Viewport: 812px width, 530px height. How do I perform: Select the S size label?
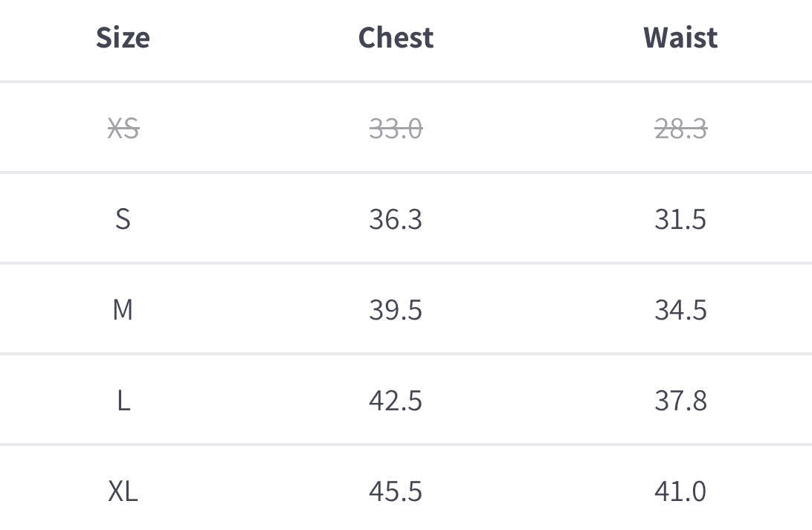[123, 219]
